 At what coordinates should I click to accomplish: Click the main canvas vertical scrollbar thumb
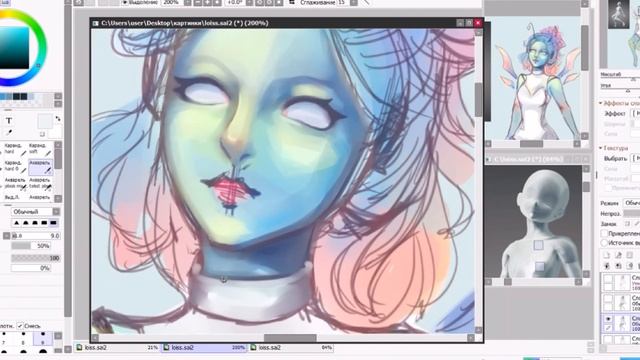coord(478,100)
